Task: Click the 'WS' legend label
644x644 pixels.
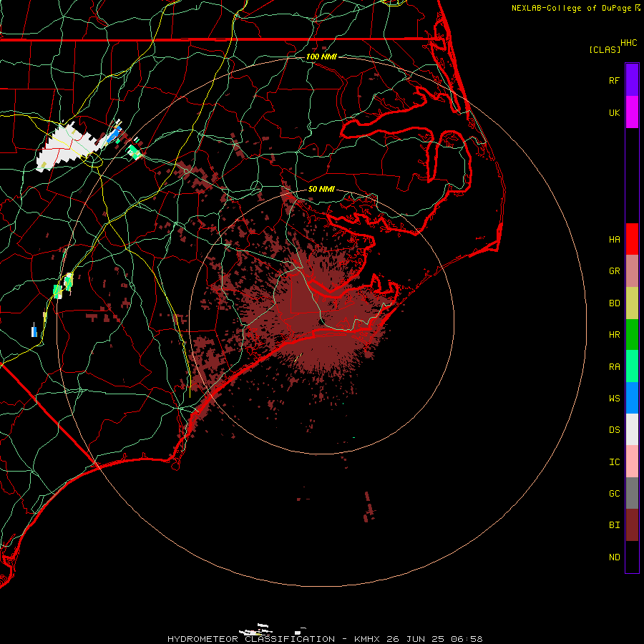Action: tap(614, 398)
